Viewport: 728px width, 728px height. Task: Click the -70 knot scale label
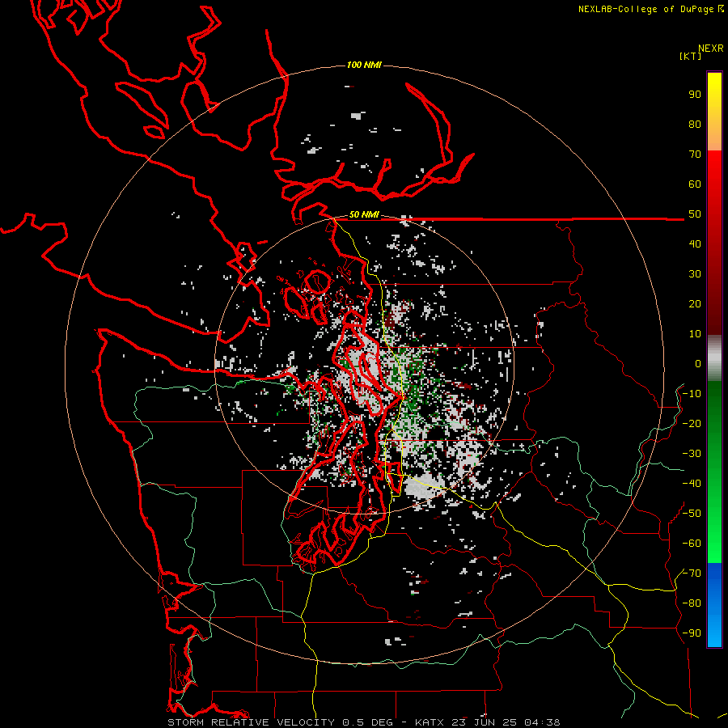pyautogui.click(x=692, y=574)
